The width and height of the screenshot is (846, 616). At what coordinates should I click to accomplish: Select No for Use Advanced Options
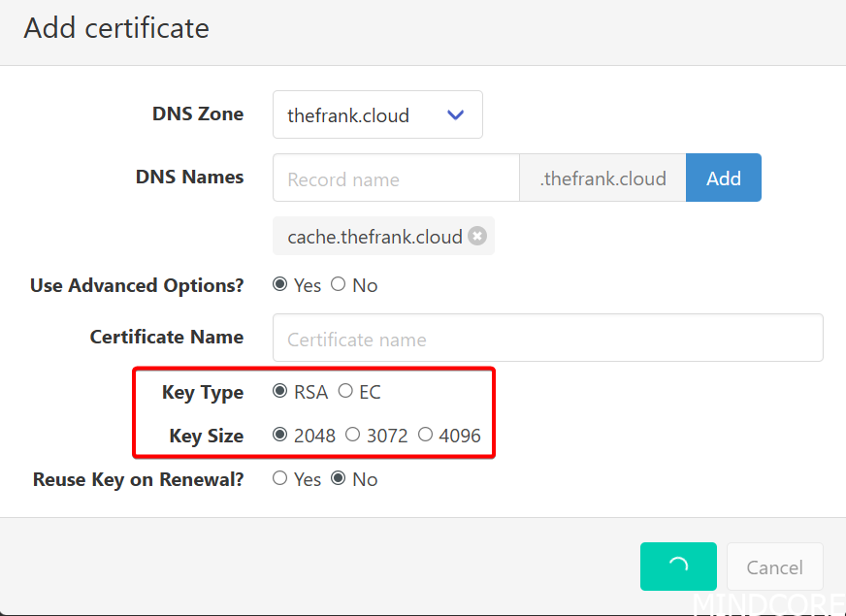click(x=339, y=285)
